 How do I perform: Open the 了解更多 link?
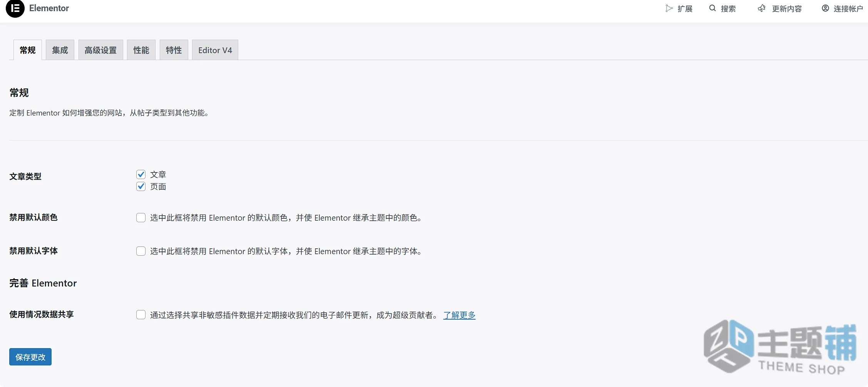(x=459, y=315)
